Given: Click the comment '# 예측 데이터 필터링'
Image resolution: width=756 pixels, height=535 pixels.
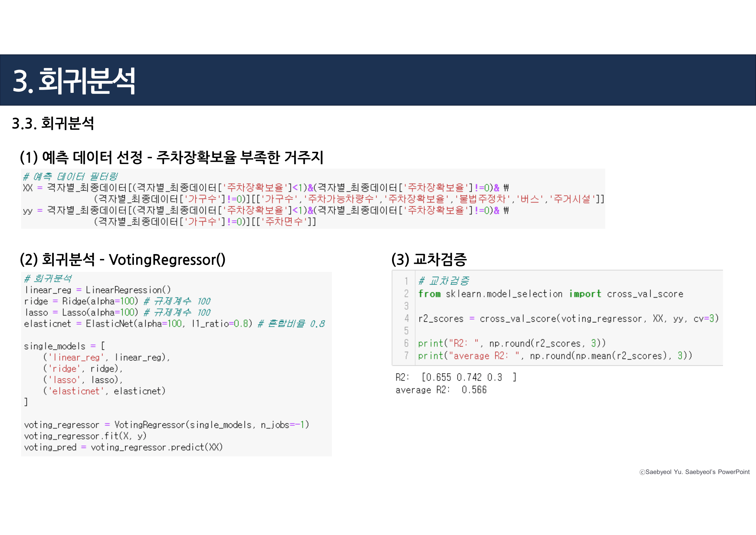Looking at the screenshot, I should 70,177.
